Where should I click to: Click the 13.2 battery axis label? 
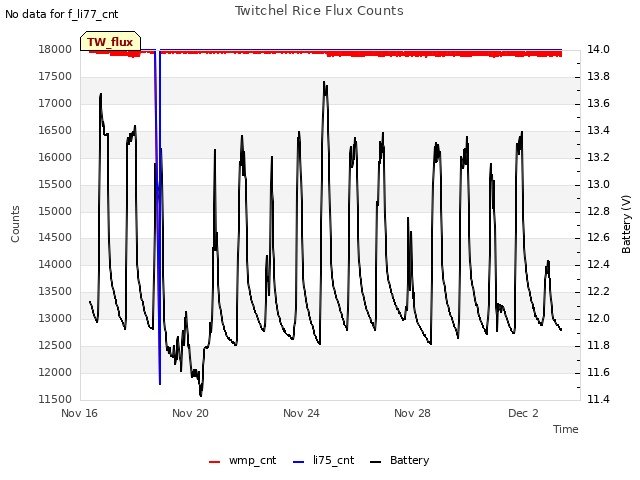click(598, 157)
